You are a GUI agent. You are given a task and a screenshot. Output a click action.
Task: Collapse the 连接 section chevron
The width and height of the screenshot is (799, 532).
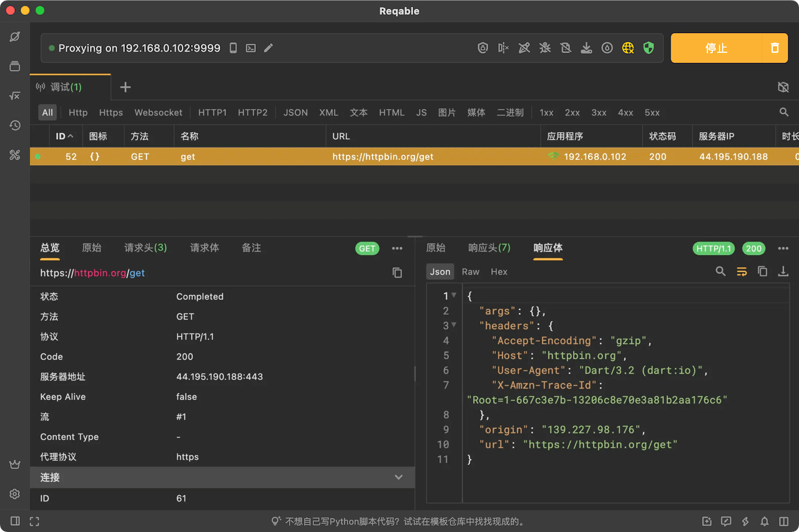pos(399,478)
